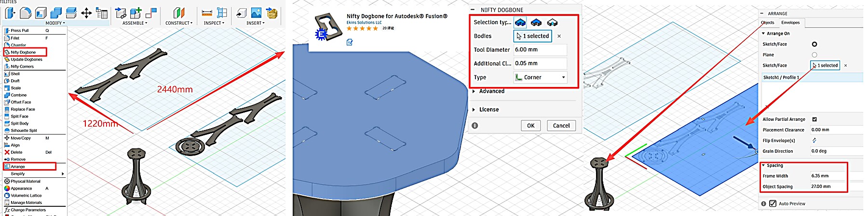Select the Combine toolbar icon

tap(56, 13)
